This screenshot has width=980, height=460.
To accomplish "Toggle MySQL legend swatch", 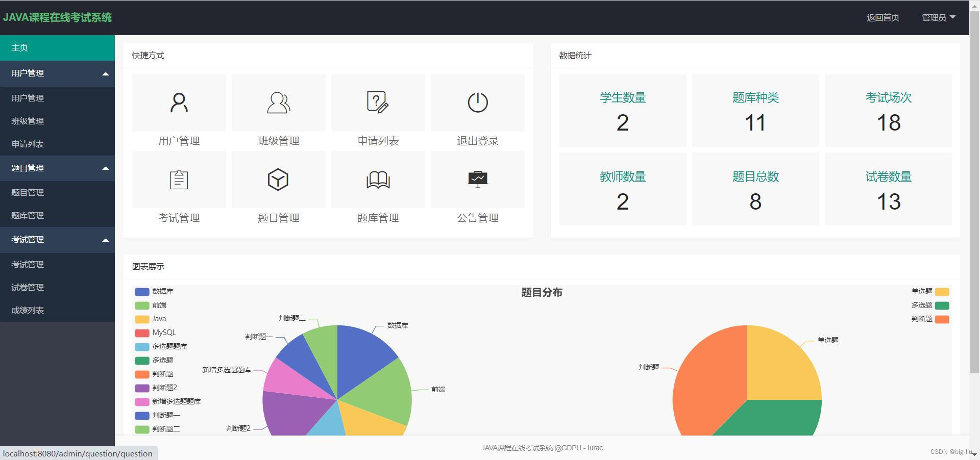I will pyautogui.click(x=142, y=333).
